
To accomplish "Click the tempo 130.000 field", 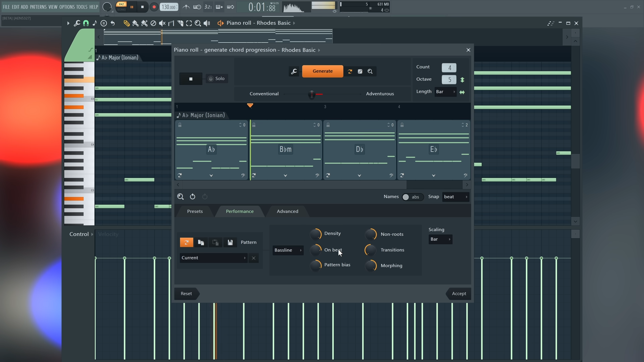I will point(169,7).
